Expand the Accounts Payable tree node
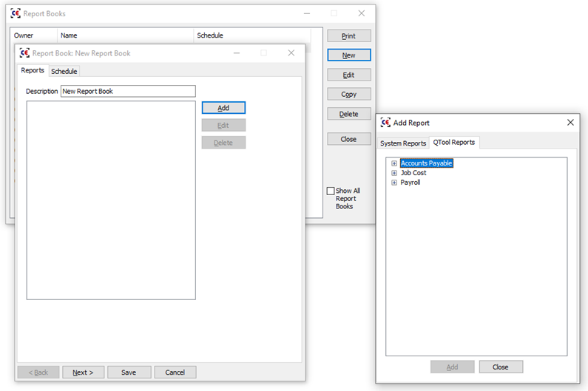Screen dimensions: 588x391 (394, 163)
